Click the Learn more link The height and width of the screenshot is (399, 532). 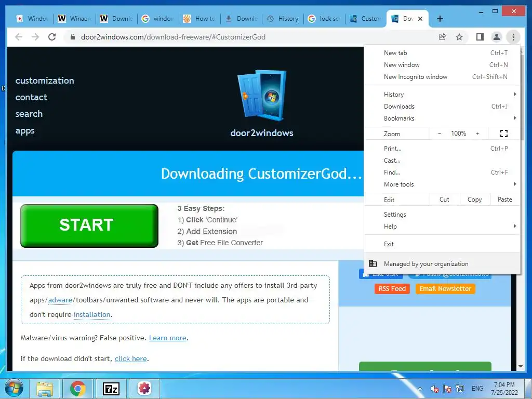pyautogui.click(x=168, y=338)
